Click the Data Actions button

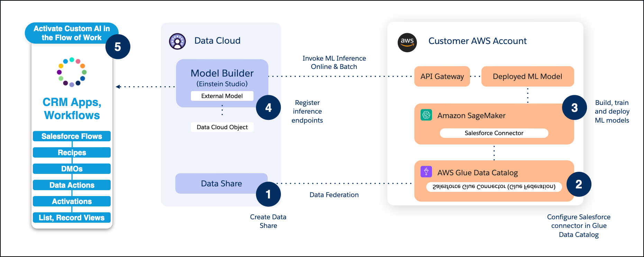(72, 185)
